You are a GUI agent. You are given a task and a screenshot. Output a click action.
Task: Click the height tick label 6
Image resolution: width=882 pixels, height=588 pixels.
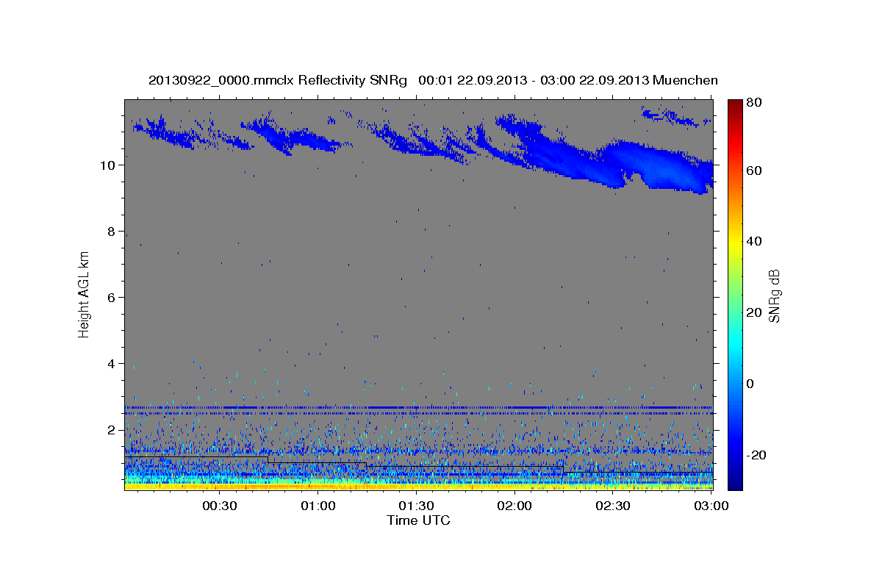(111, 298)
